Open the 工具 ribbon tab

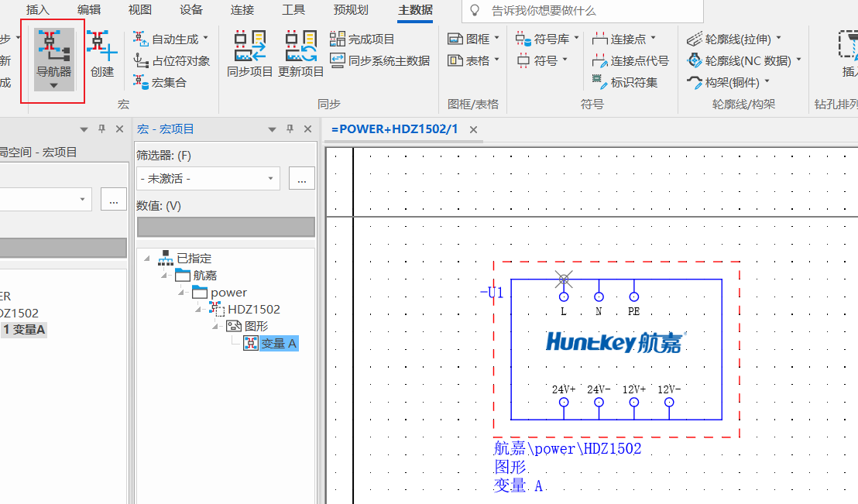293,10
